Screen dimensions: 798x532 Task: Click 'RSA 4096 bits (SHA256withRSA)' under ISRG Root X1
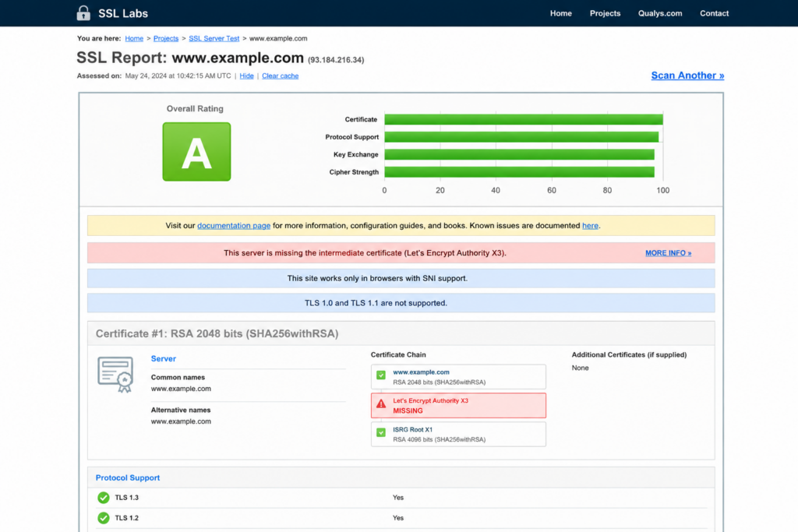[x=440, y=439]
